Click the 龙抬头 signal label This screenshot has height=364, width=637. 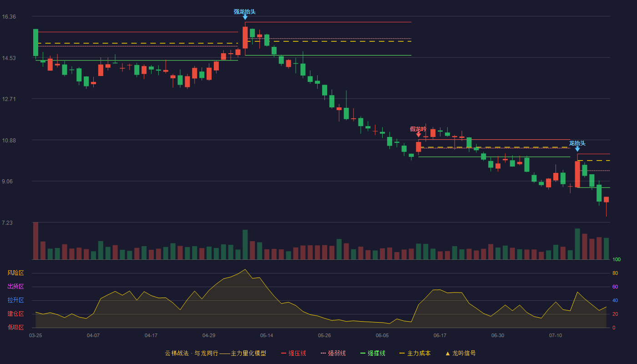[x=577, y=143]
